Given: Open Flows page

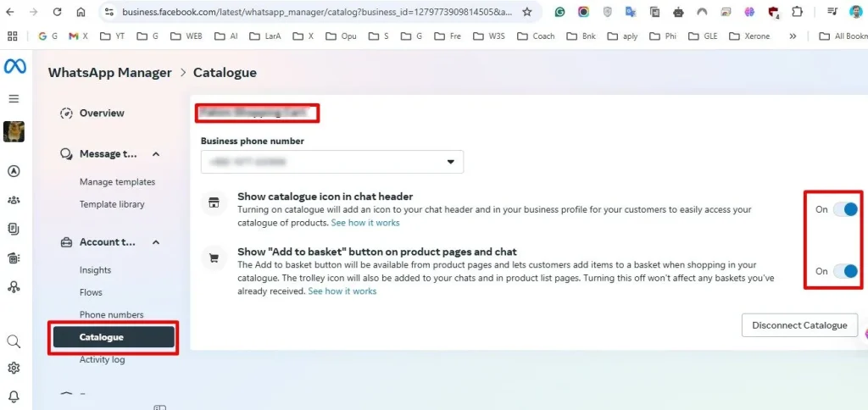Looking at the screenshot, I should pyautogui.click(x=91, y=292).
